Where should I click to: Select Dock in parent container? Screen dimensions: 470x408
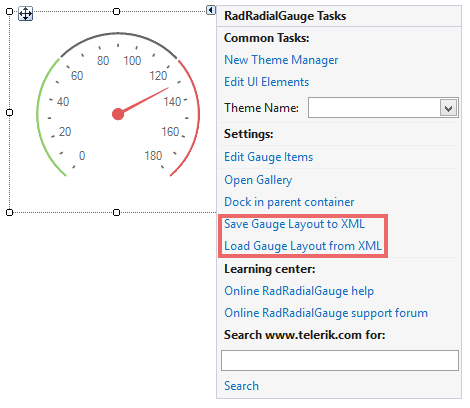click(289, 202)
